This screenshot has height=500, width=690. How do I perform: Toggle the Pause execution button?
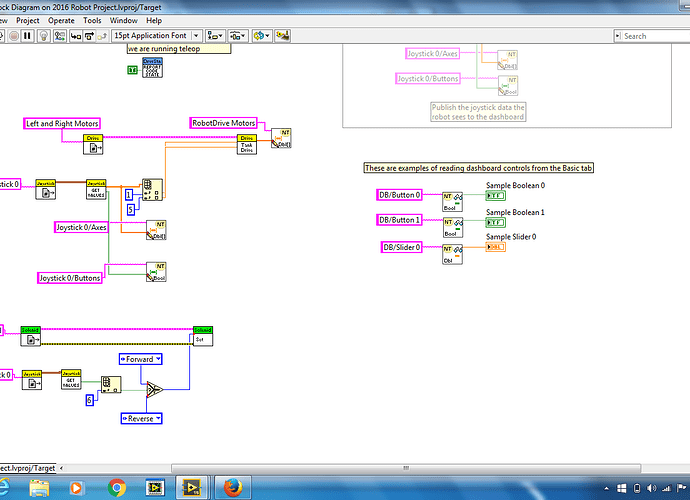27,36
